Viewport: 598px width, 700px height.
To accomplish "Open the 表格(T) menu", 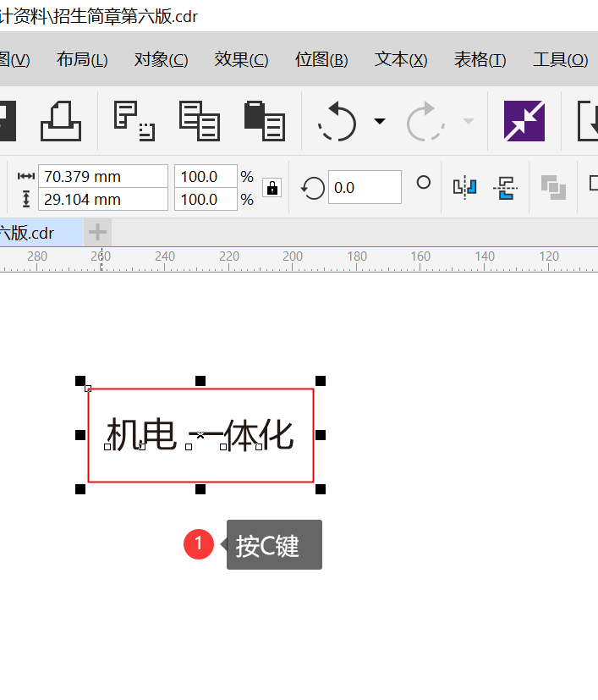I will pyautogui.click(x=480, y=59).
